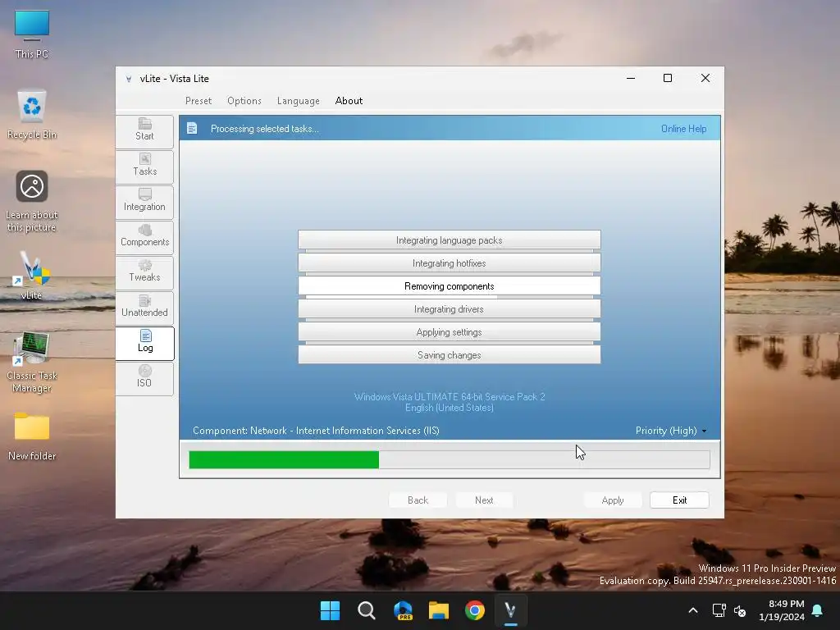
Task: Click the Applying settings step
Action: 449,332
